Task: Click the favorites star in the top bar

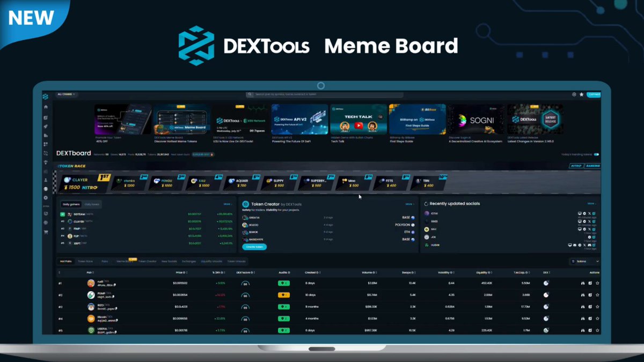Action: (581, 94)
